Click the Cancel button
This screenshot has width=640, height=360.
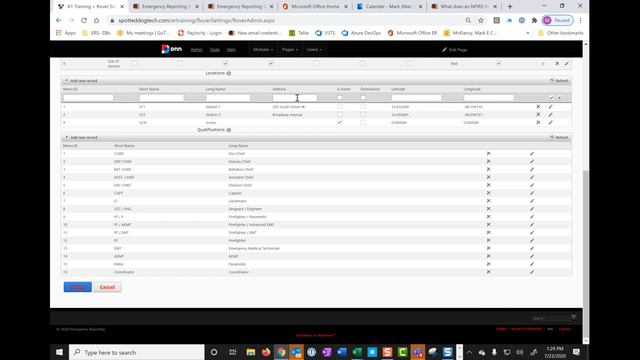tap(107, 287)
